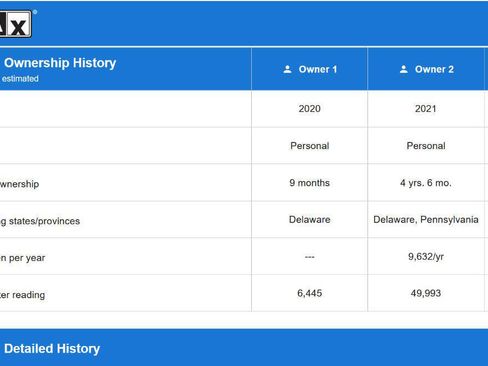This screenshot has width=488, height=366.
Task: Click the estimated note under Ownership History
Action: 20,79
